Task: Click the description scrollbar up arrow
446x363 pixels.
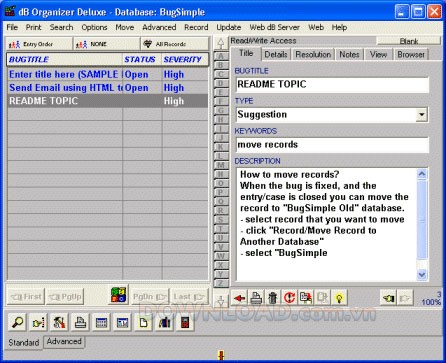Action: pos(422,174)
